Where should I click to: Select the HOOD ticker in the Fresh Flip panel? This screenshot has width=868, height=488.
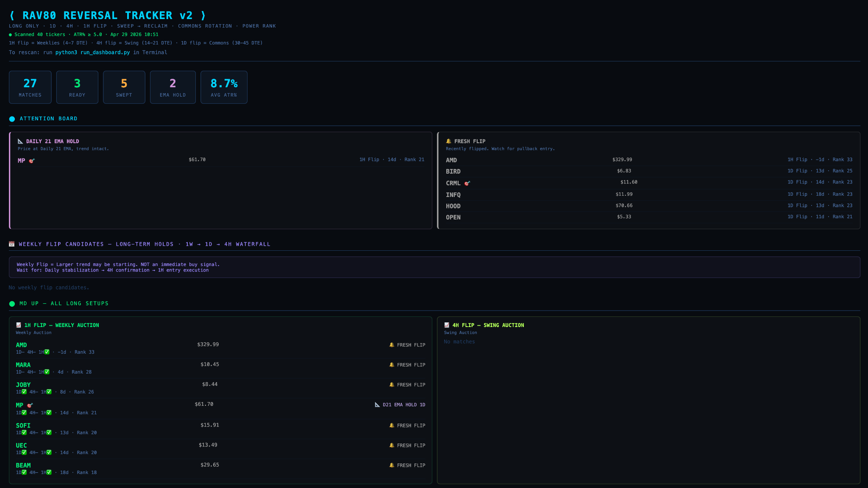453,206
